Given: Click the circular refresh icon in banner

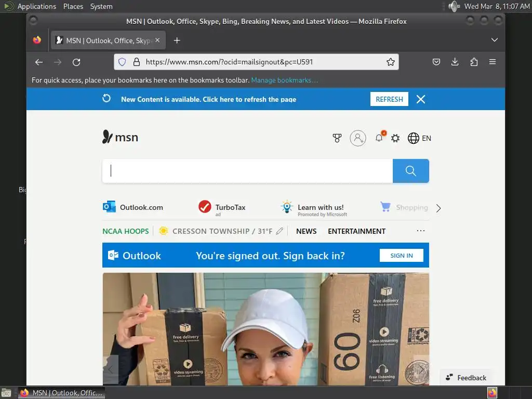Looking at the screenshot, I should (x=107, y=98).
